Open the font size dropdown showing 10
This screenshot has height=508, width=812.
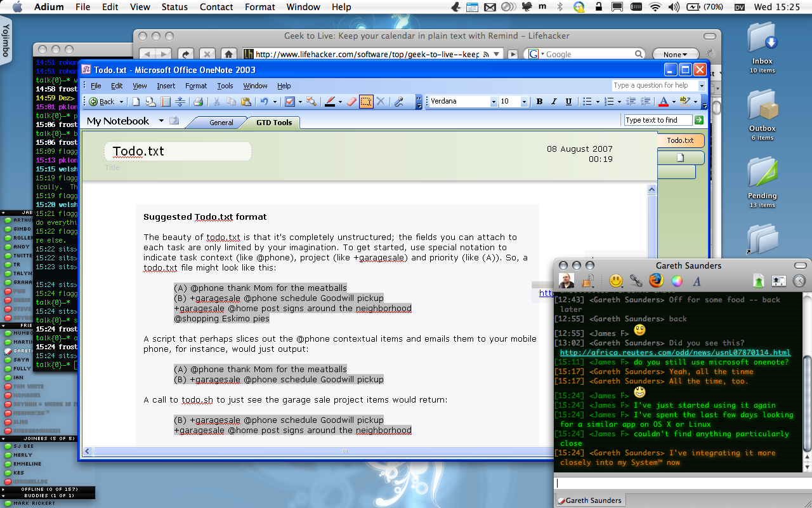(x=524, y=102)
